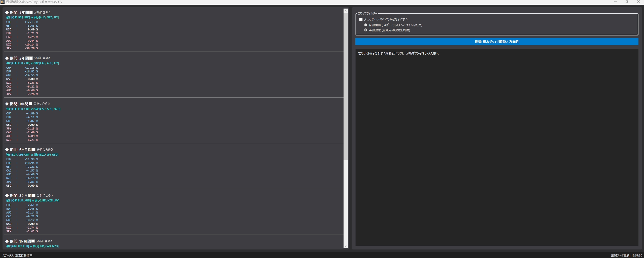Click the JPY -7.26 % row

tap(22, 94)
